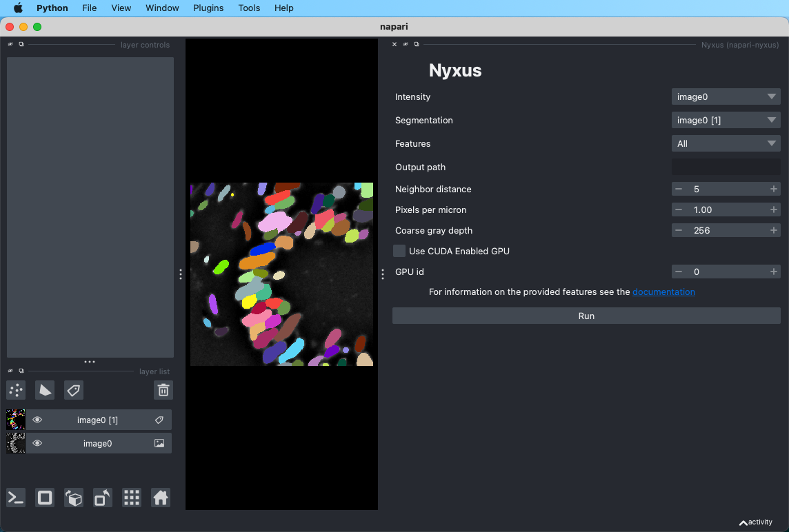
Task: Change order of visible axes cube icon
Action: click(74, 498)
